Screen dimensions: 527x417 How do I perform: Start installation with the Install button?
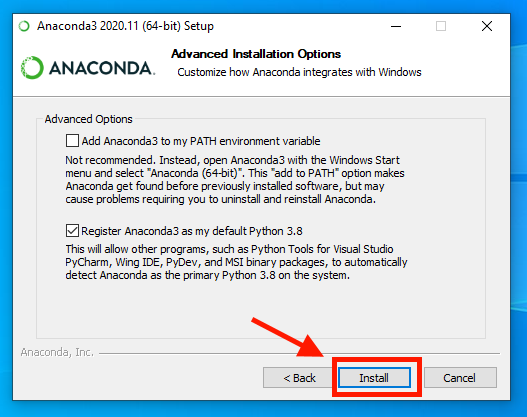click(x=374, y=378)
